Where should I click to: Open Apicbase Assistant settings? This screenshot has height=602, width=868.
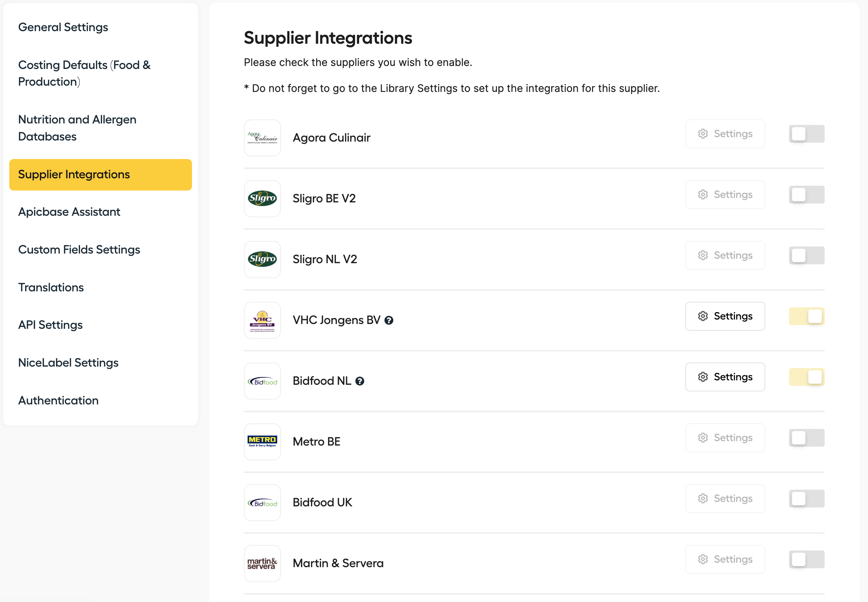click(x=69, y=212)
